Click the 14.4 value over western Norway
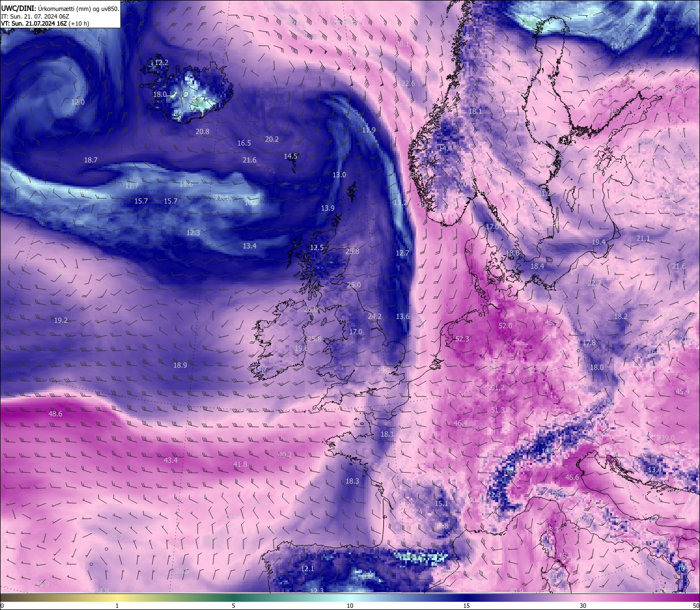 point(445,149)
